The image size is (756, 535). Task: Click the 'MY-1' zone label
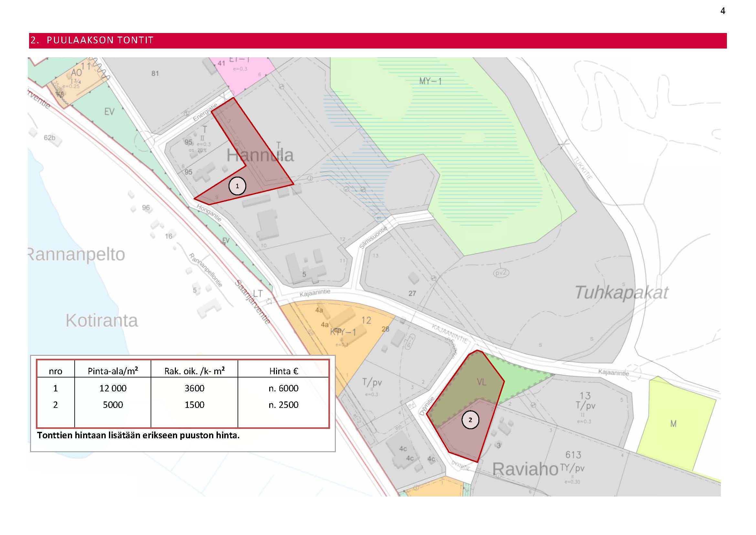click(430, 81)
